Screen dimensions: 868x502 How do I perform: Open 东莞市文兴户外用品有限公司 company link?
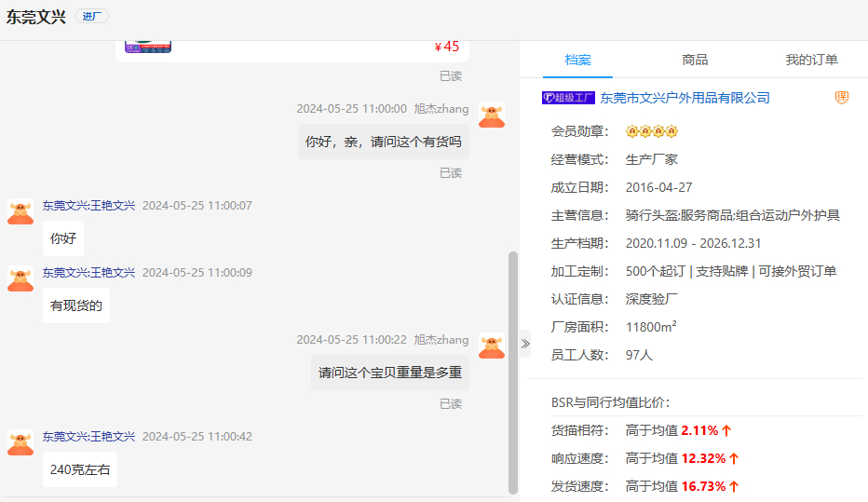tap(685, 98)
